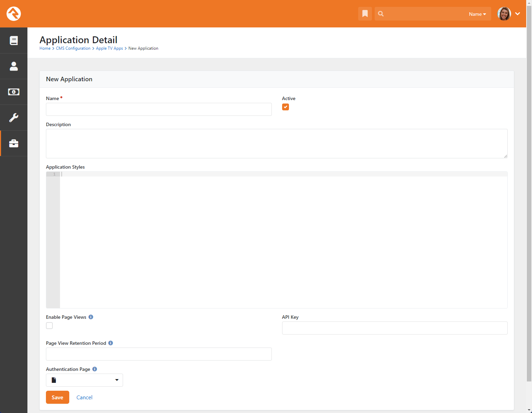Image resolution: width=532 pixels, height=413 pixels.
Task: Expand the user profile menu chevron
Action: click(x=518, y=14)
